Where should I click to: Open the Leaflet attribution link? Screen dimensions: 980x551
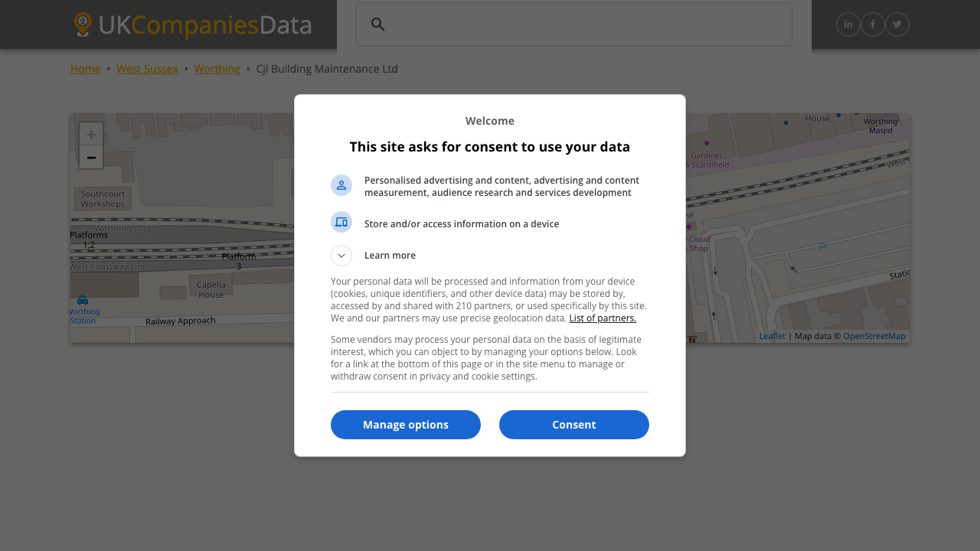pos(772,336)
